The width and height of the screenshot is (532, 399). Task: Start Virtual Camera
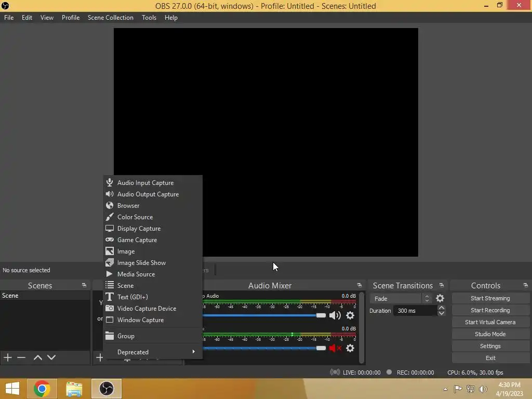point(490,322)
